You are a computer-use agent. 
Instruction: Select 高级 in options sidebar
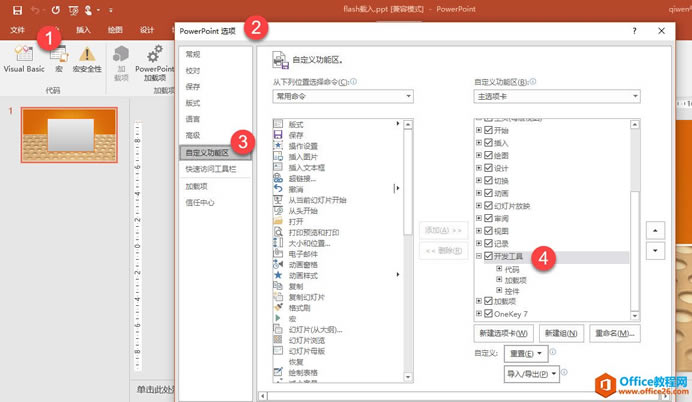193,135
